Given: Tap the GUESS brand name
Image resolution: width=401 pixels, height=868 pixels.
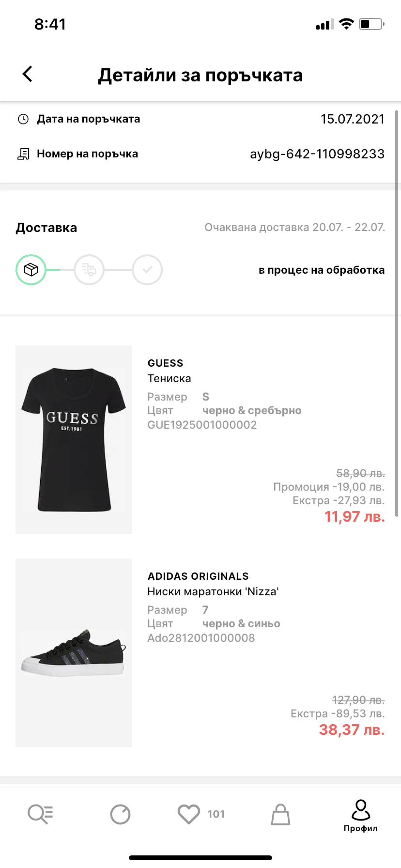Looking at the screenshot, I should coord(166,363).
